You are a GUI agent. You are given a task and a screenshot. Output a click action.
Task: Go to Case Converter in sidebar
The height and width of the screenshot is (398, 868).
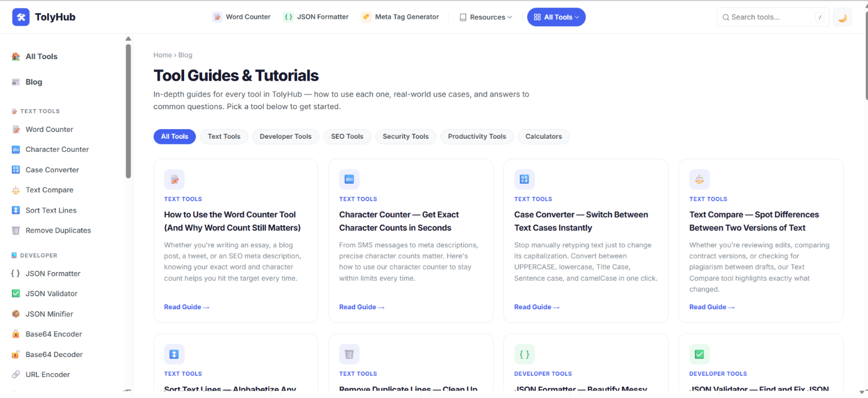52,169
